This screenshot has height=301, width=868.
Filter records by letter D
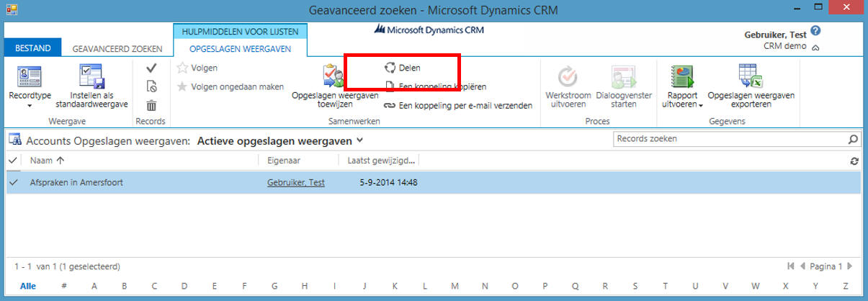click(x=184, y=286)
